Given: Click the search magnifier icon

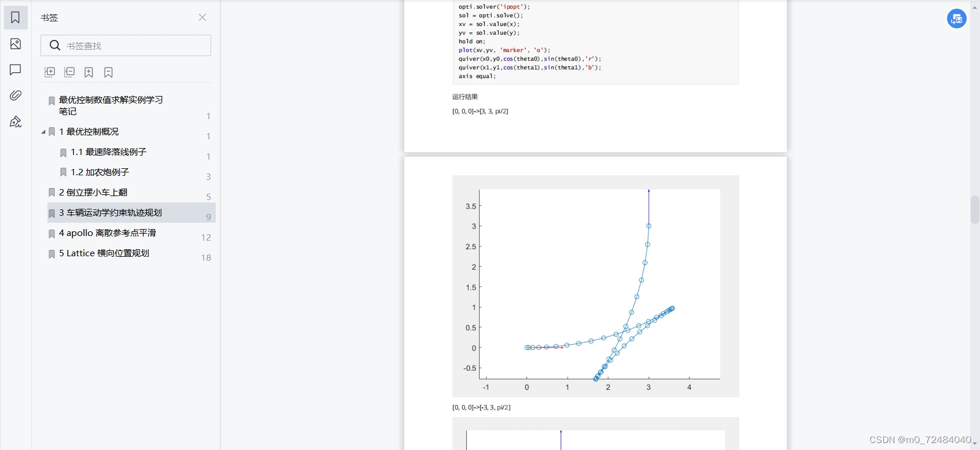Looking at the screenshot, I should [x=55, y=45].
